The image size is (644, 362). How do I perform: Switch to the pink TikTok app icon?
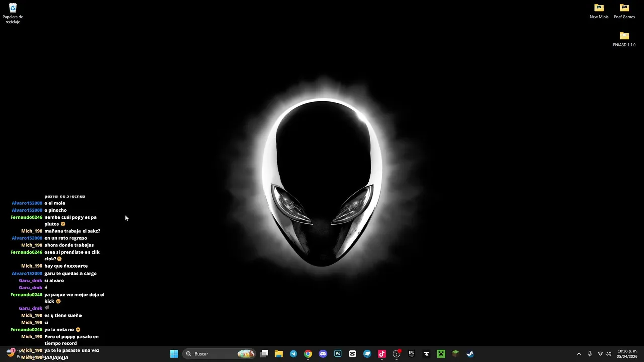tap(382, 354)
